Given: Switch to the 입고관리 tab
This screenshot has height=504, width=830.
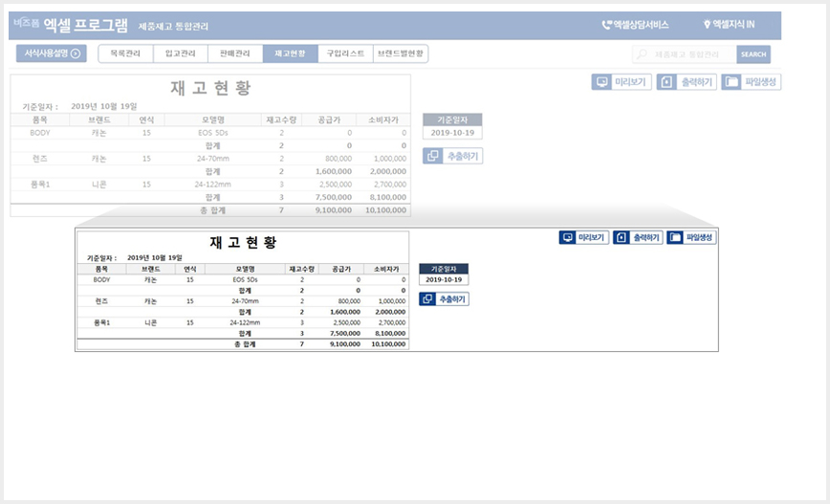Looking at the screenshot, I should tap(181, 54).
